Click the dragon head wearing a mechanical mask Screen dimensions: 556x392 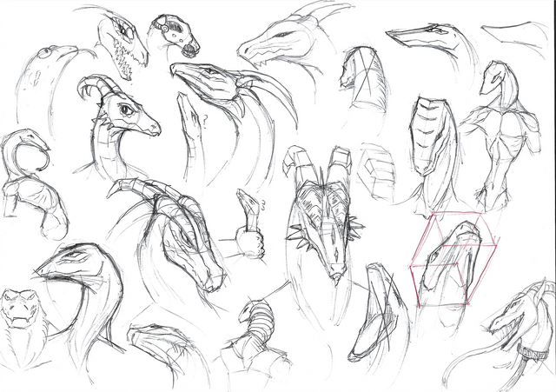click(x=174, y=36)
